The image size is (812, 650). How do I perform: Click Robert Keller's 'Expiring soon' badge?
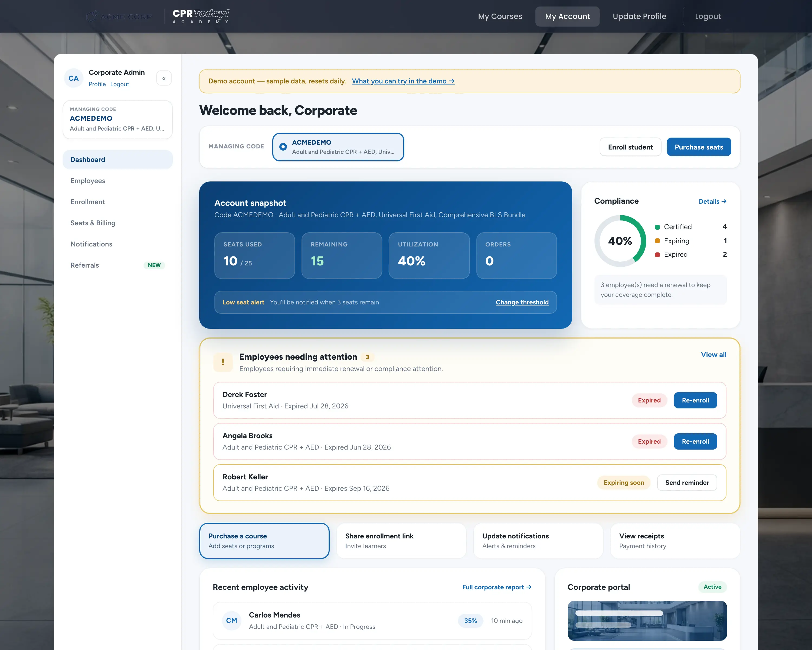[x=624, y=483]
